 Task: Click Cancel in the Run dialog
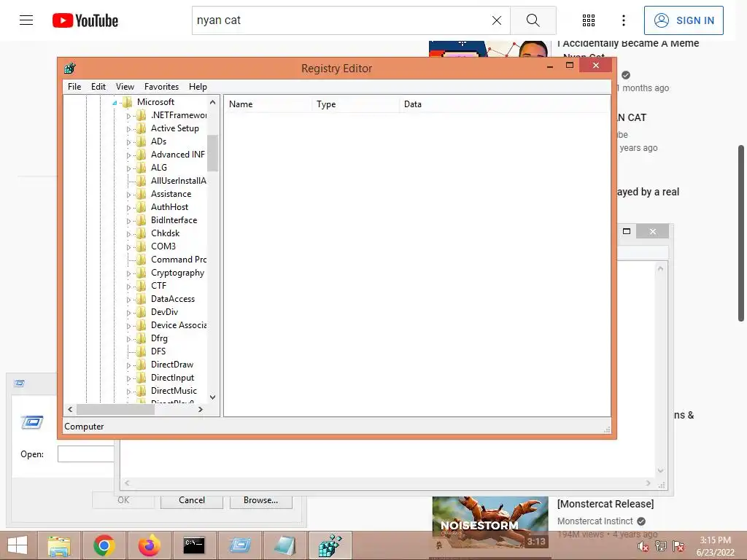click(x=192, y=500)
